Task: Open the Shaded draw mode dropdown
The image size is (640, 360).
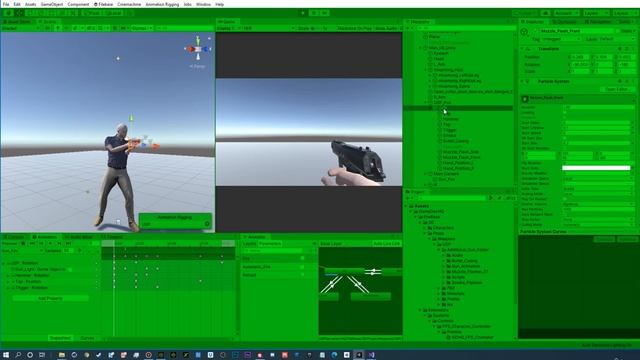Action: pyautogui.click(x=20, y=28)
